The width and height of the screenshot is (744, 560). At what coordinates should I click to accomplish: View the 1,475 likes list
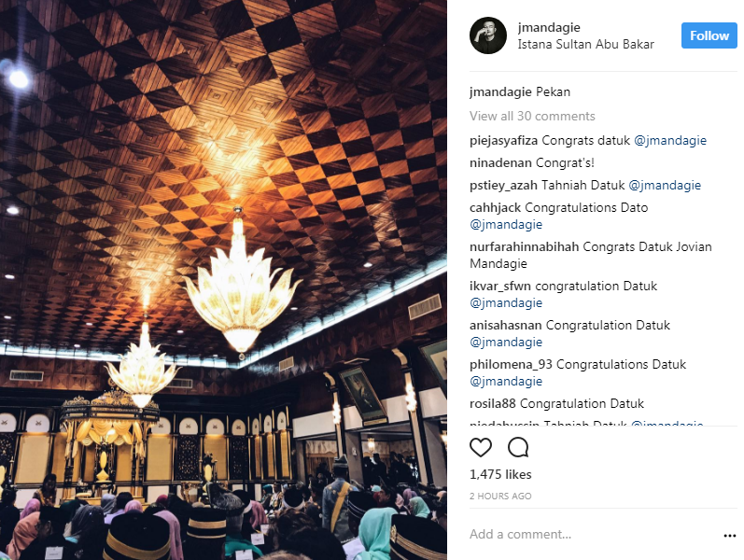[x=500, y=474]
